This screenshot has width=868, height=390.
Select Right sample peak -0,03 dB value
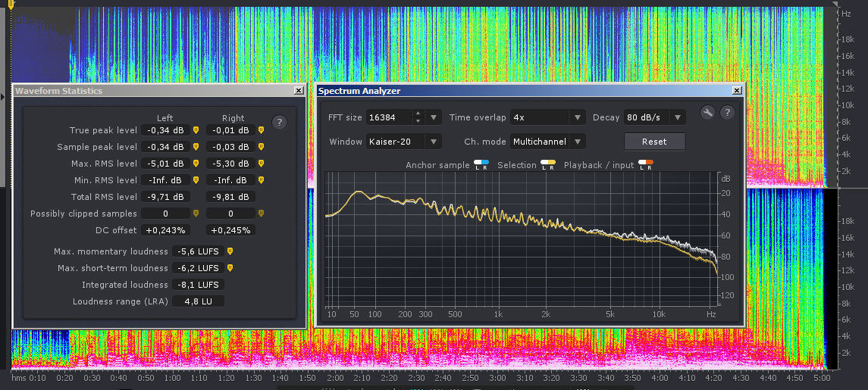pyautogui.click(x=231, y=147)
